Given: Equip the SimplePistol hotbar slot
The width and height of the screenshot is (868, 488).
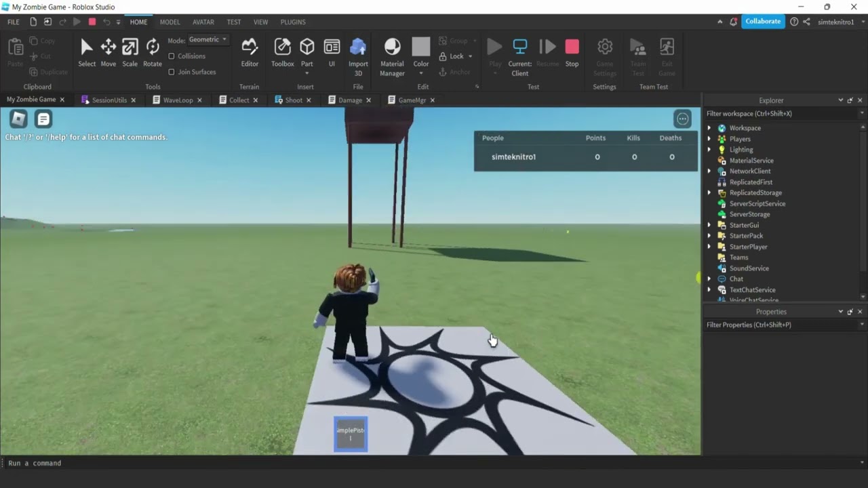Looking at the screenshot, I should coord(351,434).
